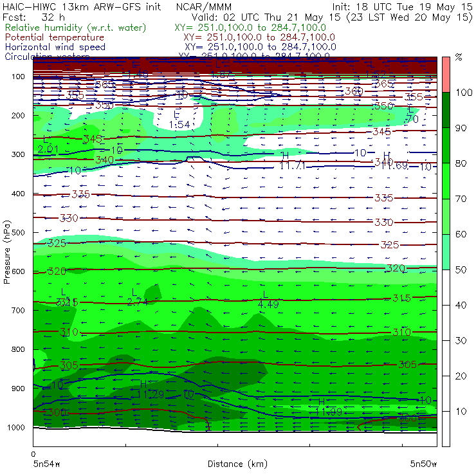Click the '30' color bar scale label
Viewport: 476px width, 476px height.
coord(461,341)
